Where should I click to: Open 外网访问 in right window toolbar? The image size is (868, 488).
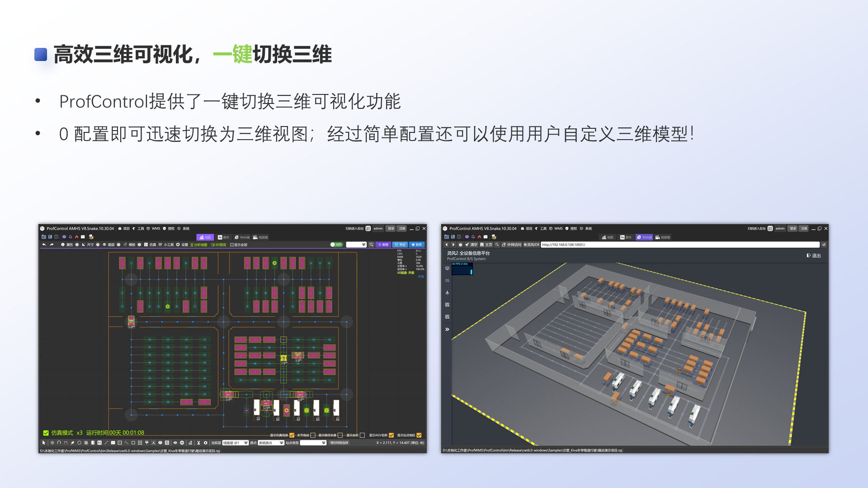(511, 244)
